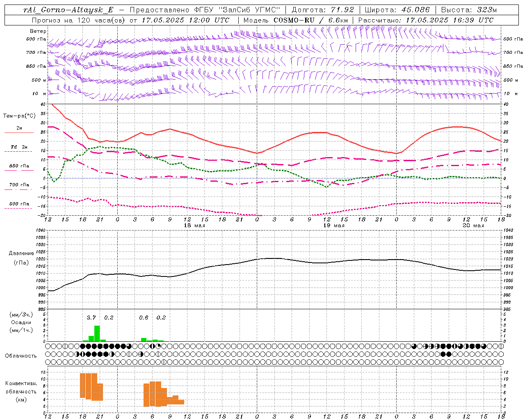Image resolution: width=525 pixels, height=420 pixels.
Task: Click the 500 м wind level label on the left
Action: [39, 80]
